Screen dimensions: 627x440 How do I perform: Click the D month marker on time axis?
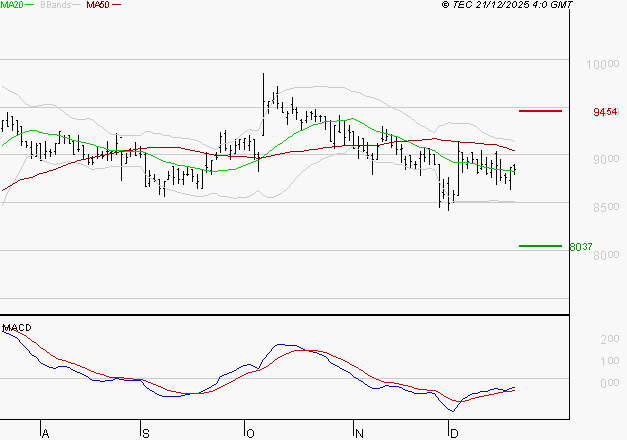pyautogui.click(x=454, y=434)
